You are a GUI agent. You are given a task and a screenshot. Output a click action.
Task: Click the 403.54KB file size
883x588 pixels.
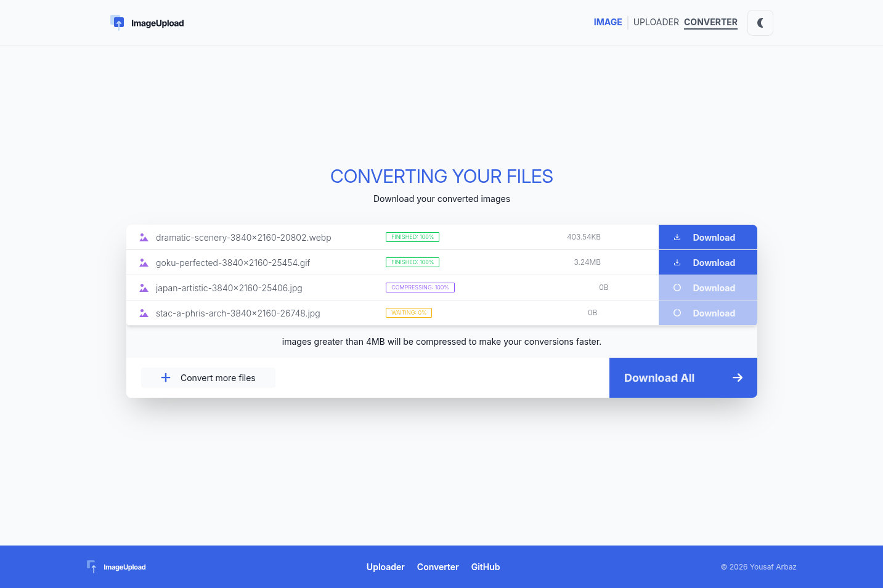(584, 237)
